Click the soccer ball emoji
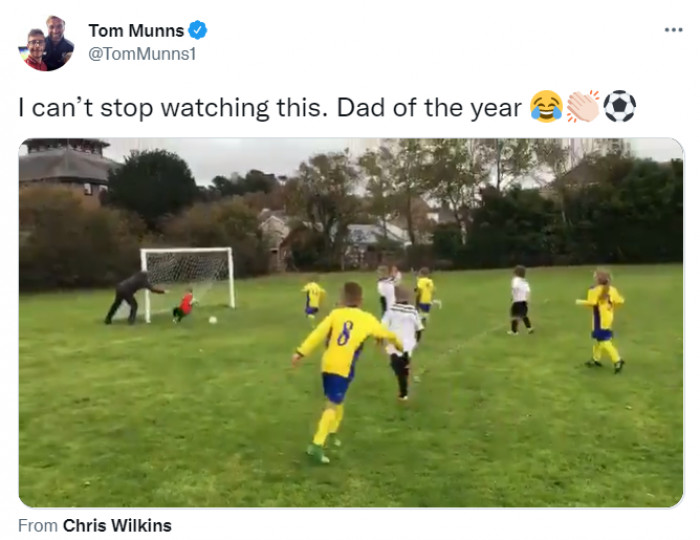 tap(619, 106)
